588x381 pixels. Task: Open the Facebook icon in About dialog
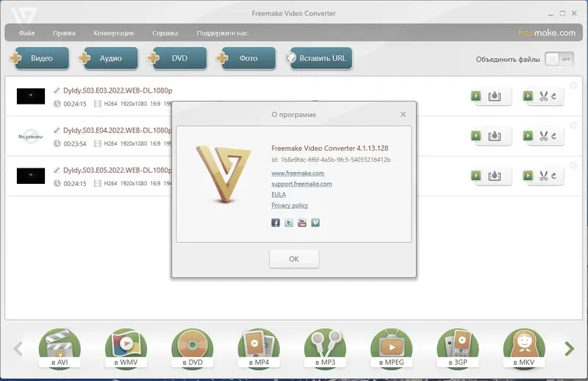point(276,223)
